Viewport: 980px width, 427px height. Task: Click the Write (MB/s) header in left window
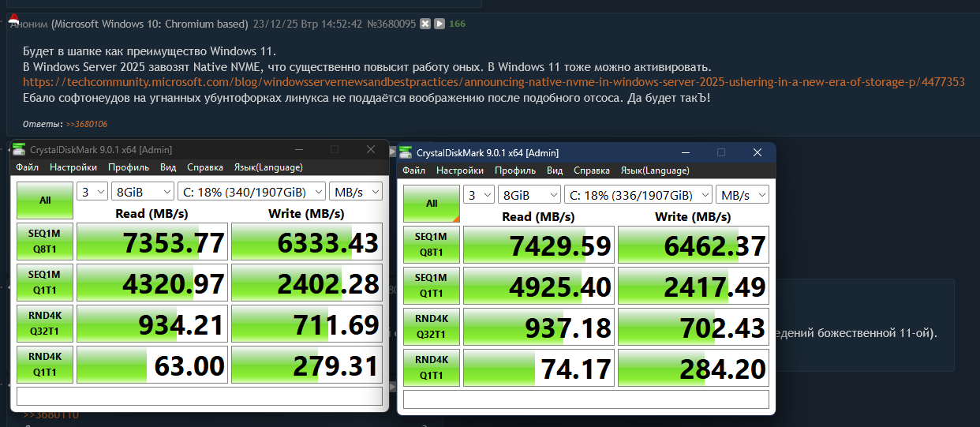click(x=306, y=213)
